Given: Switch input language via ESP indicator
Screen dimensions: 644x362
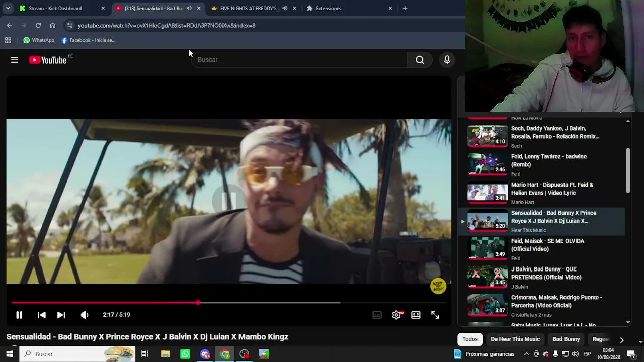Looking at the screenshot, I should [x=587, y=354].
